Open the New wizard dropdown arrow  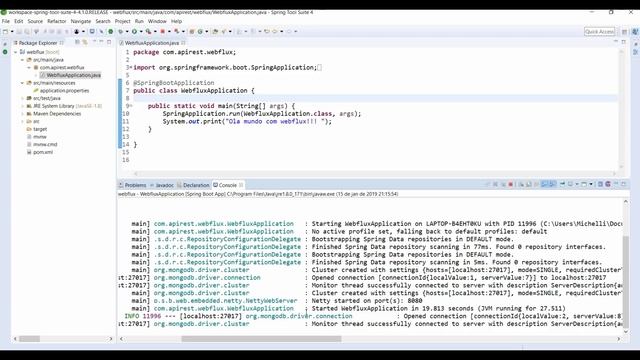pyautogui.click(x=12, y=31)
